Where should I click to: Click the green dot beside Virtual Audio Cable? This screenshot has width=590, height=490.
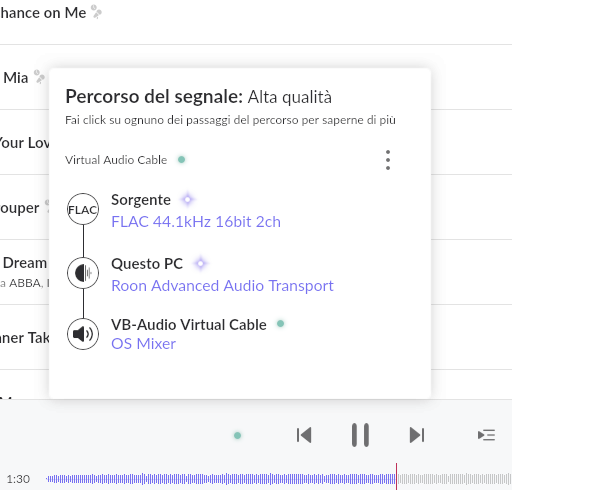point(181,160)
